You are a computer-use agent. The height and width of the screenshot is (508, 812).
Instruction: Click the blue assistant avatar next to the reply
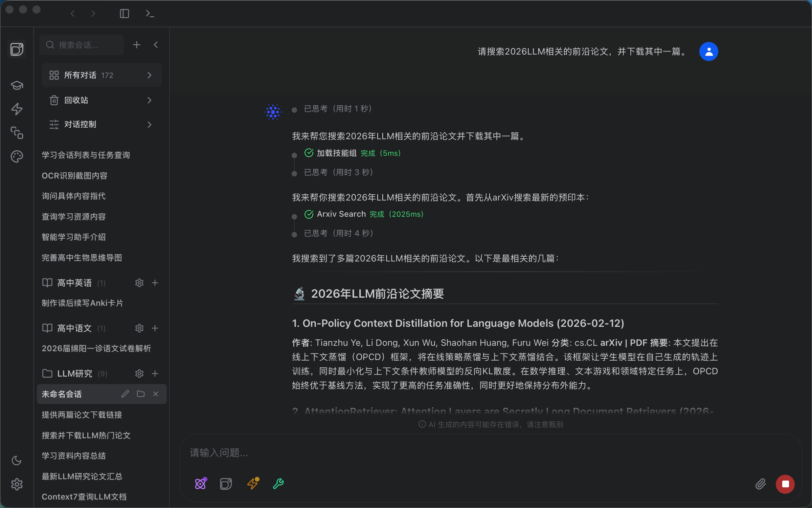[x=273, y=112]
